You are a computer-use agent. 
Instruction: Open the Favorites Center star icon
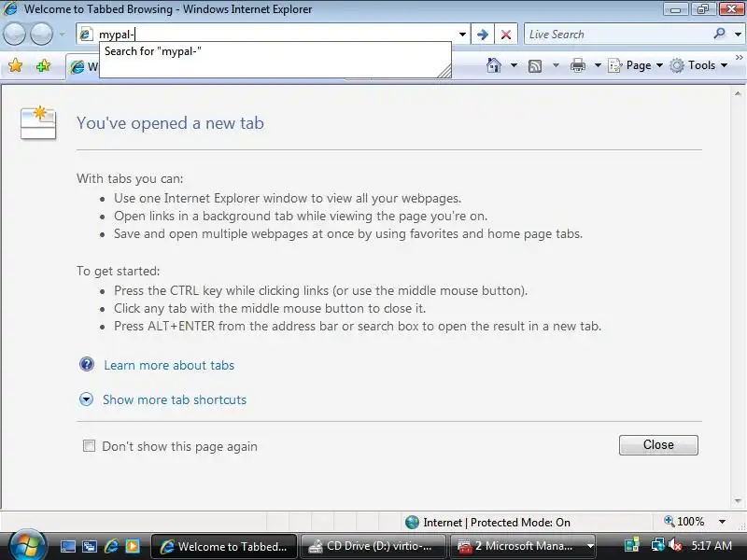(15, 65)
